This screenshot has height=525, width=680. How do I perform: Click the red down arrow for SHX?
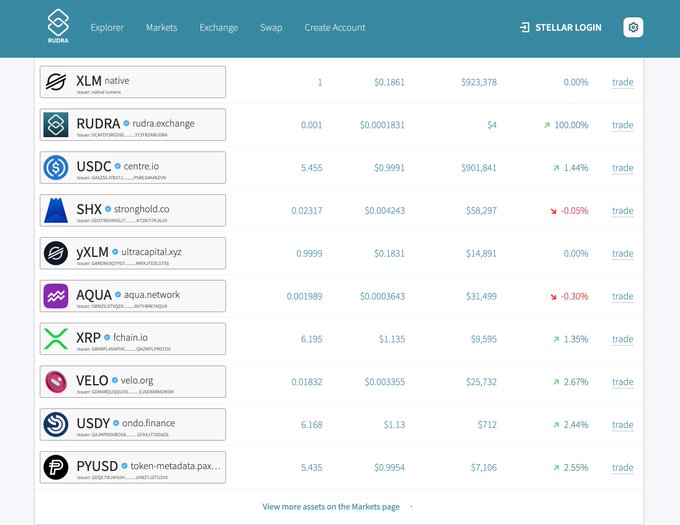coord(553,211)
